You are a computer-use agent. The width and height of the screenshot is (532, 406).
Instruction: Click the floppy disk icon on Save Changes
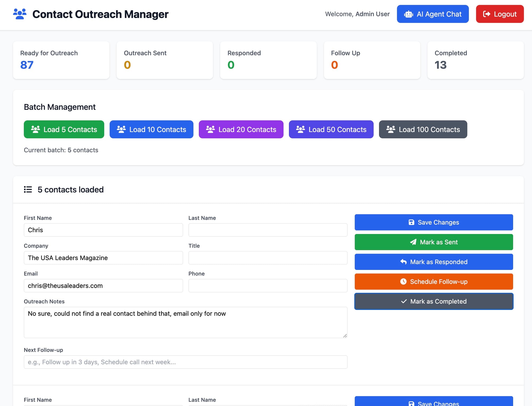point(411,222)
